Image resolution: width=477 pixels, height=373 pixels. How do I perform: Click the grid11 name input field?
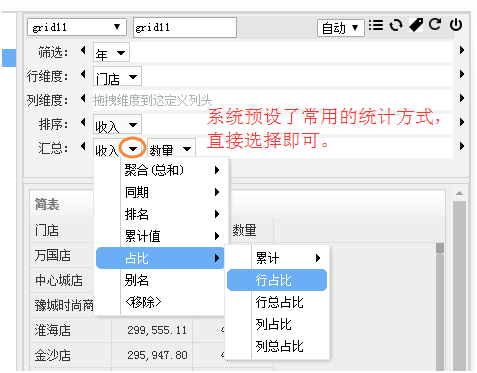coord(185,27)
